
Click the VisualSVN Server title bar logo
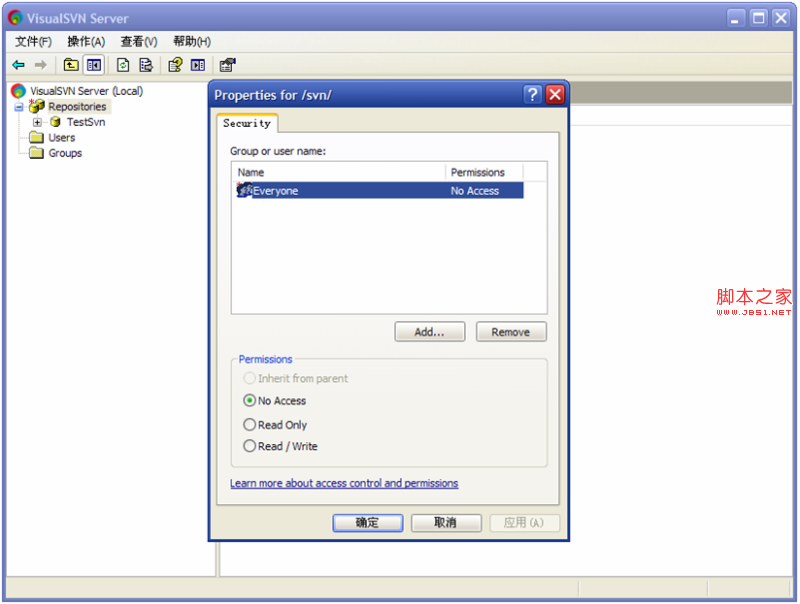[16, 18]
